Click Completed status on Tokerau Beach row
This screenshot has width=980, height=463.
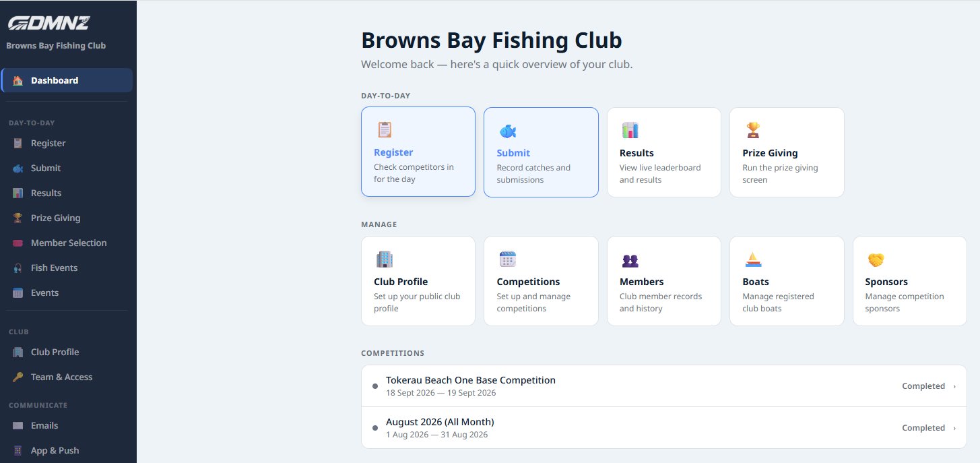tap(923, 386)
